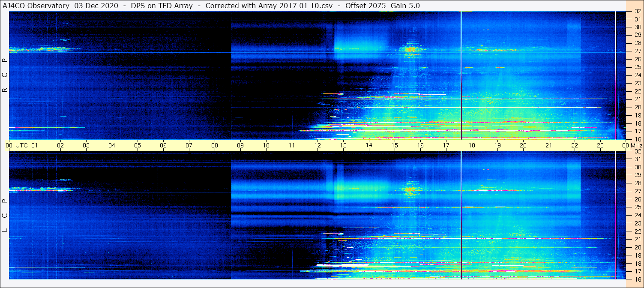This screenshot has height=288, width=644.
Task: Click hour '12' on the UTC axis
Action: 318,145
